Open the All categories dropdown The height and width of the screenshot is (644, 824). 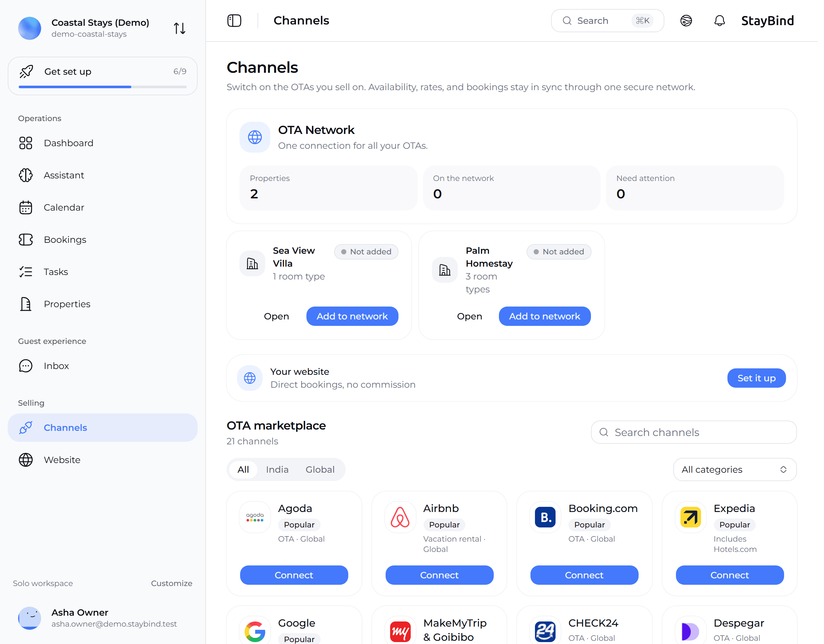(x=734, y=469)
